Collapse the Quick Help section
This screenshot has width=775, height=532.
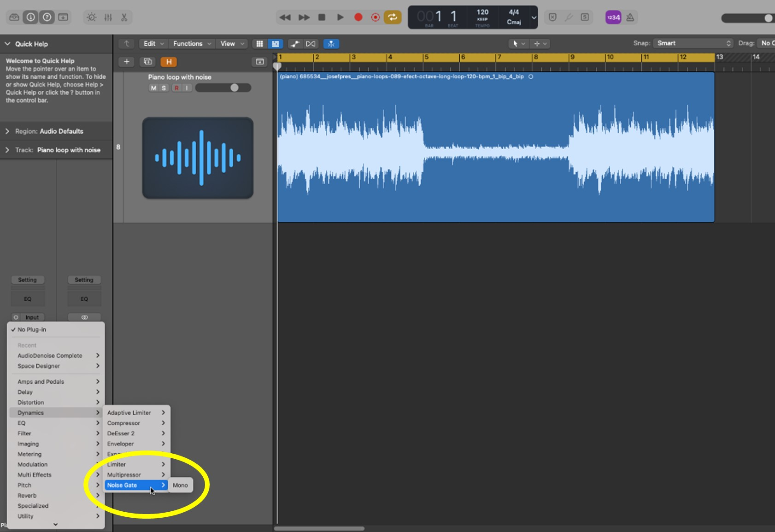point(7,44)
